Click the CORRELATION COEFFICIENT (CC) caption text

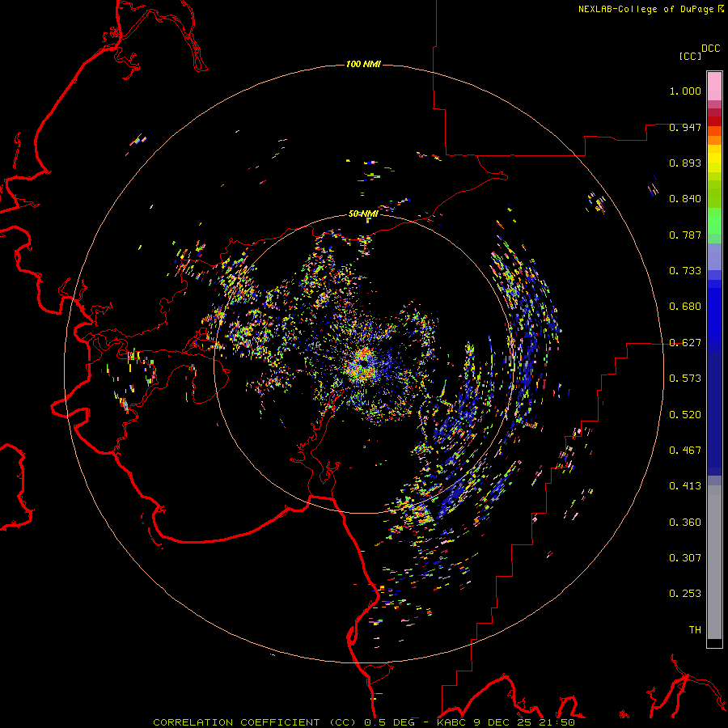point(256,722)
